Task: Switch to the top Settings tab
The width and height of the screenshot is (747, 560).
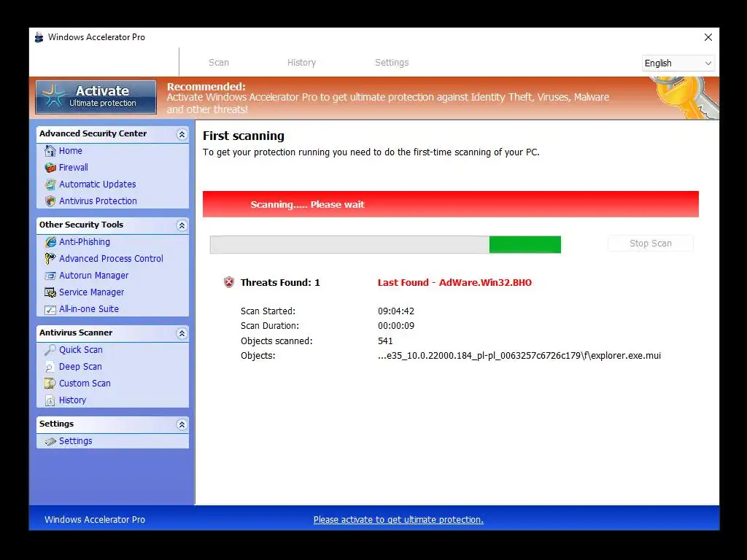Action: (392, 63)
